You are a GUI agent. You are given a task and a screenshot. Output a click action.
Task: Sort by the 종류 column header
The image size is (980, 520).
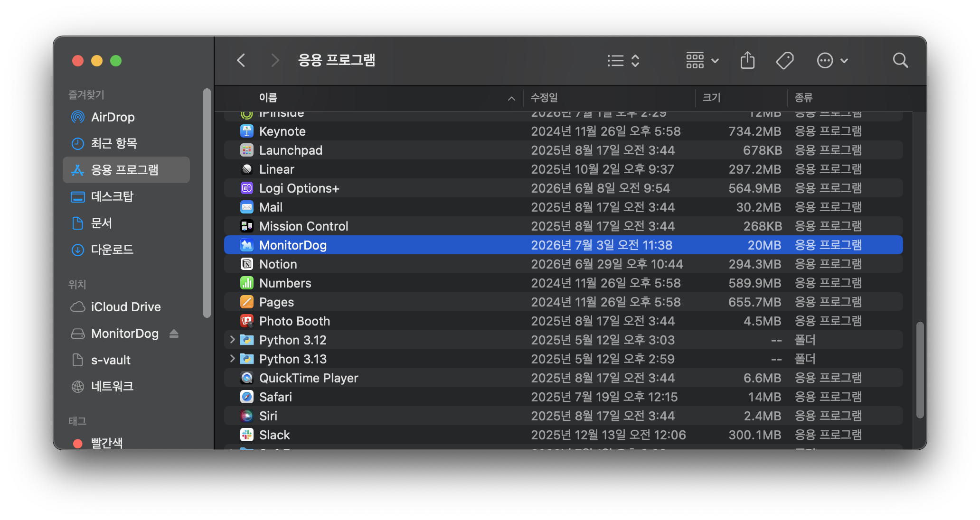coord(803,98)
